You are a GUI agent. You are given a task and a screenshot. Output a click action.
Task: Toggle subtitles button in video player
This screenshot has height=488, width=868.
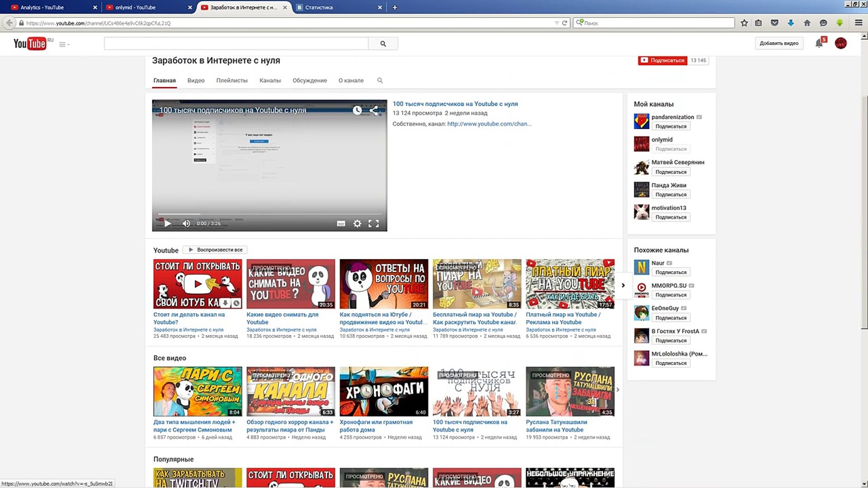(x=341, y=224)
